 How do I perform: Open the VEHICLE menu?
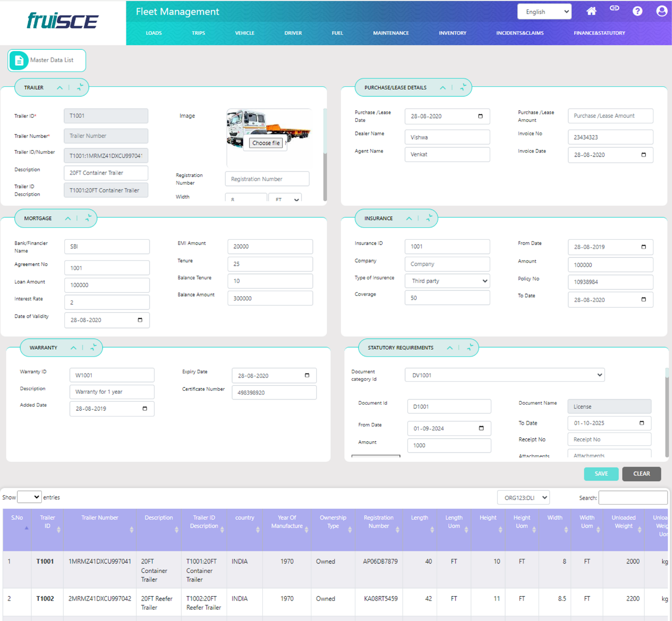(245, 33)
